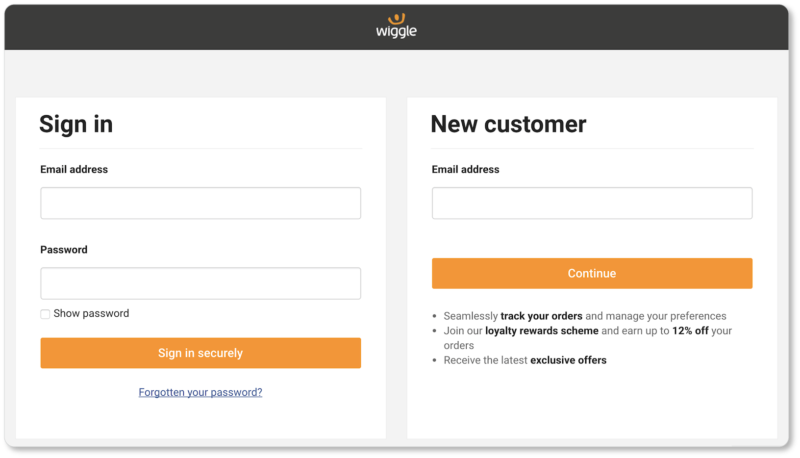Screen dimensions: 800x458
Task: Select the New customer email address field
Action: click(x=592, y=203)
